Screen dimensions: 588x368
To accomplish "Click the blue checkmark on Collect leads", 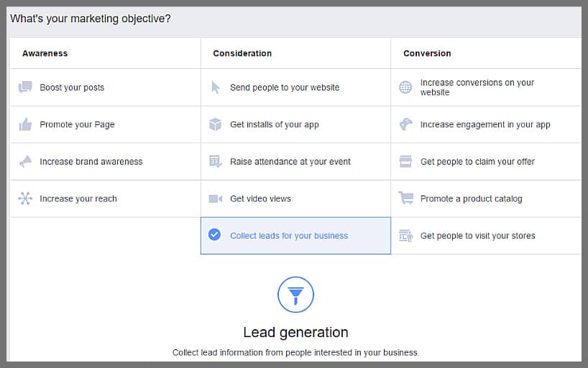I will tap(214, 235).
